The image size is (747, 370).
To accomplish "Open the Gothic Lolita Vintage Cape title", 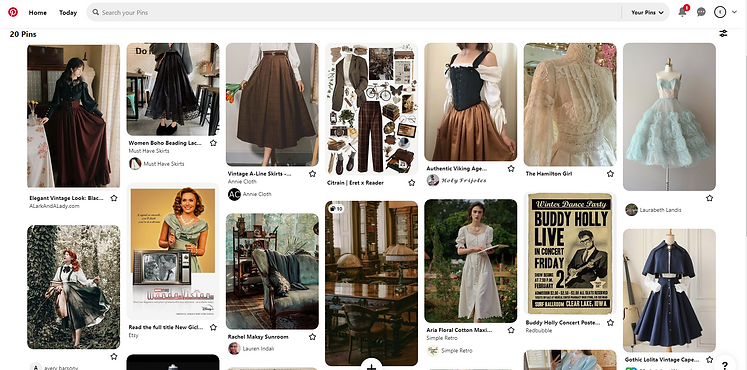I will [x=663, y=360].
